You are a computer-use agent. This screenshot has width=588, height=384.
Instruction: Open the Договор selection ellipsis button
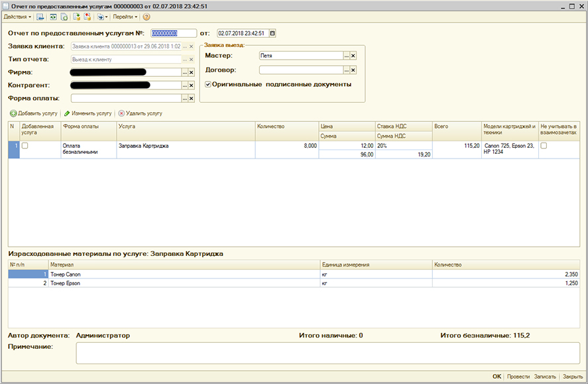[345, 70]
